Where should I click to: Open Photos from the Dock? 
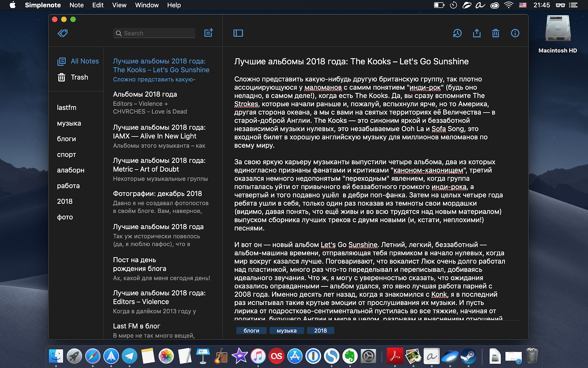pos(166,356)
